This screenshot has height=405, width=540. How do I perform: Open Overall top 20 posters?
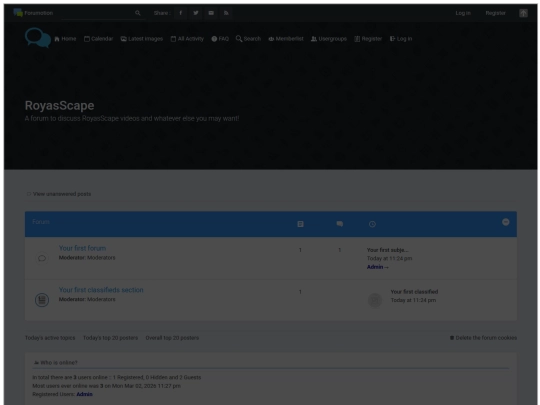(x=172, y=338)
